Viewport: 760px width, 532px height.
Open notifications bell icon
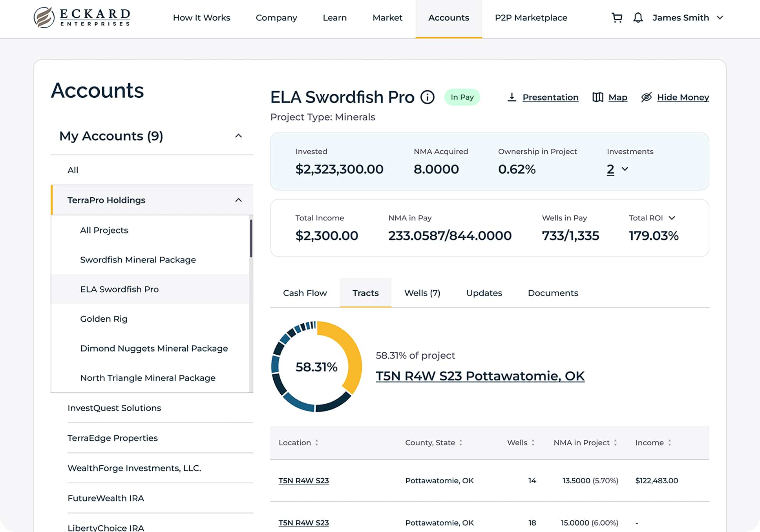638,18
